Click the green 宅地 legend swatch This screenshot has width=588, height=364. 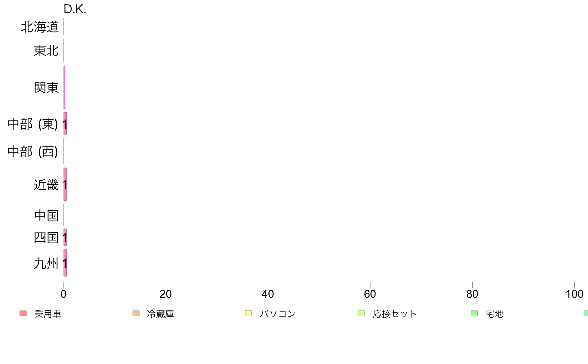coord(474,313)
